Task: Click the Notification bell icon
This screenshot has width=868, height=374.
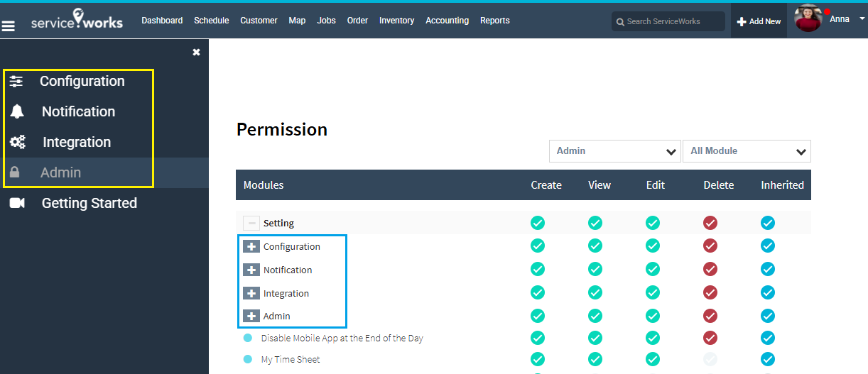Action: click(x=17, y=111)
